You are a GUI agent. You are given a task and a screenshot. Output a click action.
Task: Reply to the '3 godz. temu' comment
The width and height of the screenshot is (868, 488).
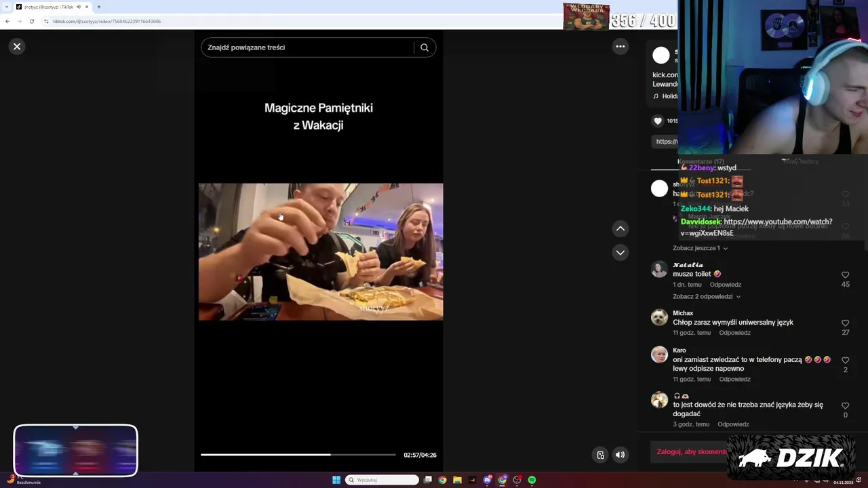coord(733,424)
